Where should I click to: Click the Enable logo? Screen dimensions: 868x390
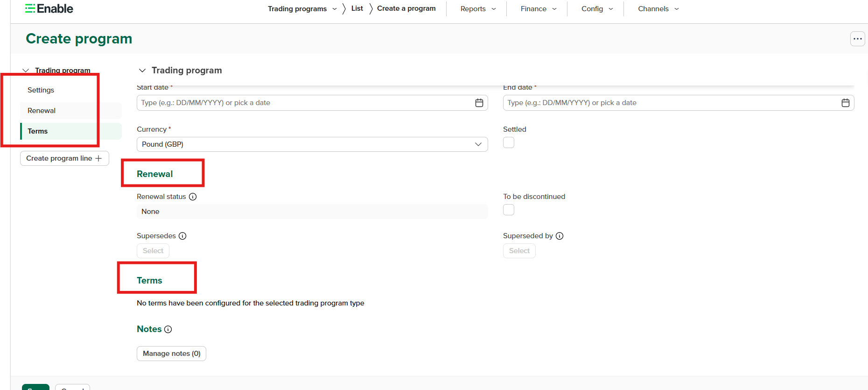[49, 9]
